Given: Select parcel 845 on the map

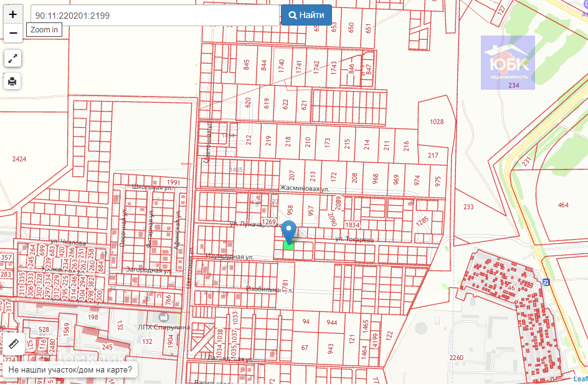Looking at the screenshot, I should (x=247, y=65).
